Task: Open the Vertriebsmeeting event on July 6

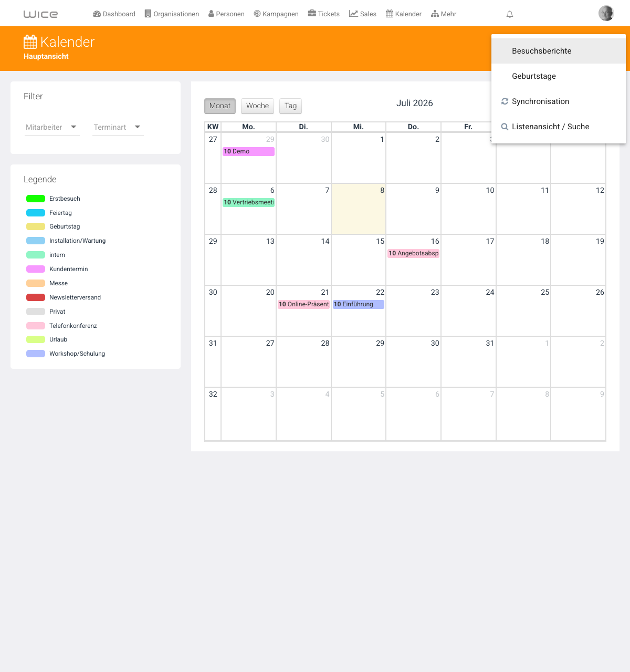Action: (248, 202)
